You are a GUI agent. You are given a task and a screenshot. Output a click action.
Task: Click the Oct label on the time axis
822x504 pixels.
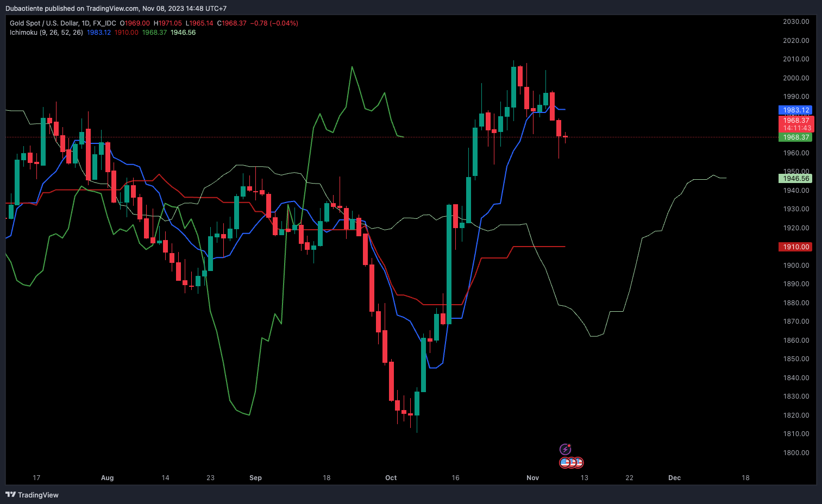391,478
